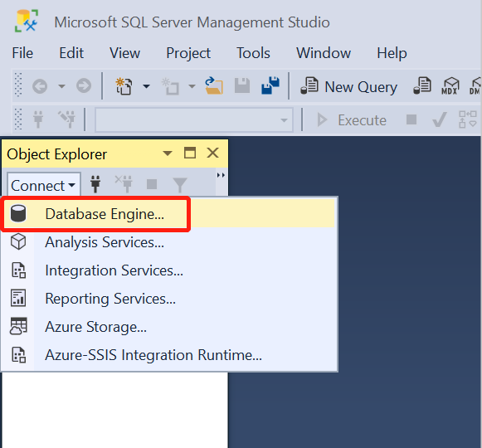The height and width of the screenshot is (448, 482).
Task: Click the New Project icon
Action: pyautogui.click(x=124, y=86)
